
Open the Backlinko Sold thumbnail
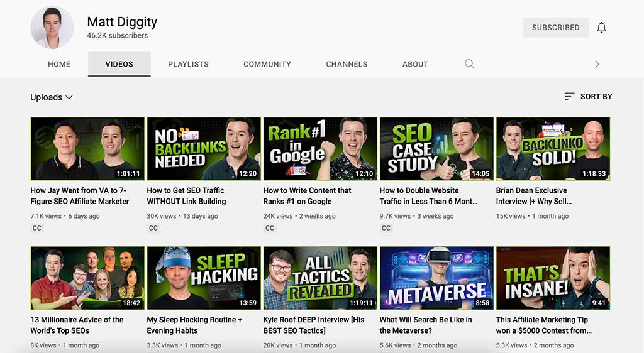tap(553, 149)
